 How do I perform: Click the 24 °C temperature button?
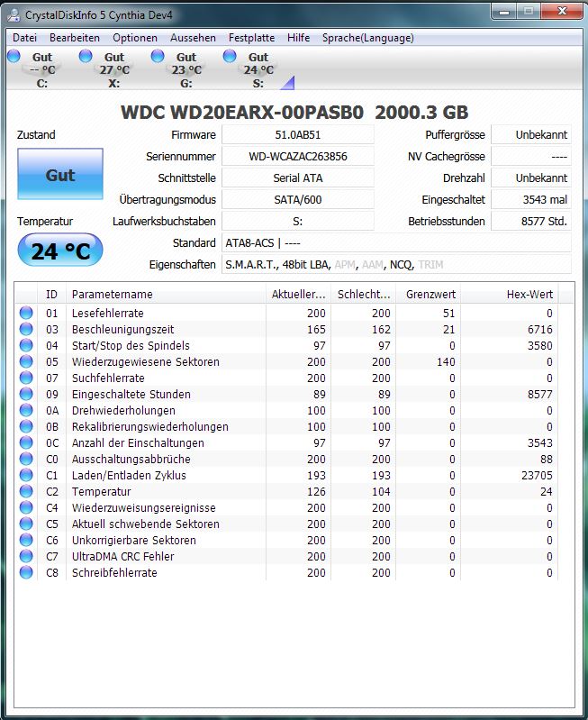tap(60, 251)
